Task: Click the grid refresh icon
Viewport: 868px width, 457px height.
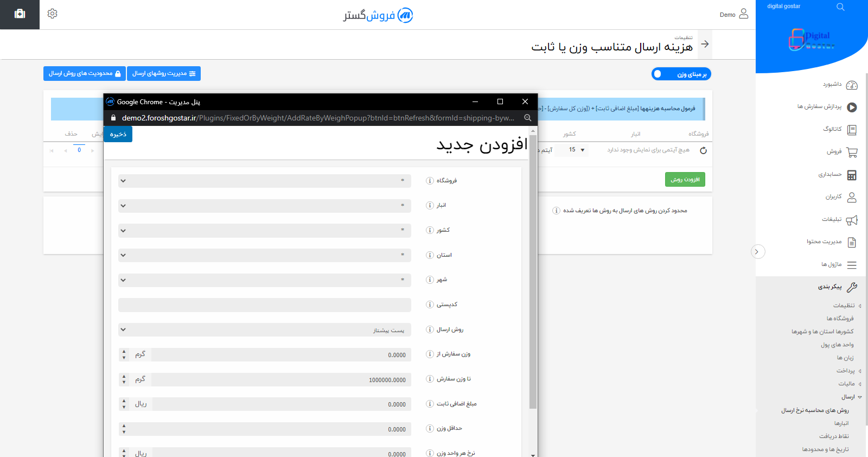Action: coord(703,150)
